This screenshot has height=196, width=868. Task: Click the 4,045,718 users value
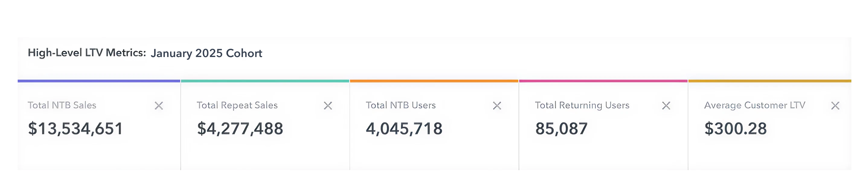click(404, 129)
